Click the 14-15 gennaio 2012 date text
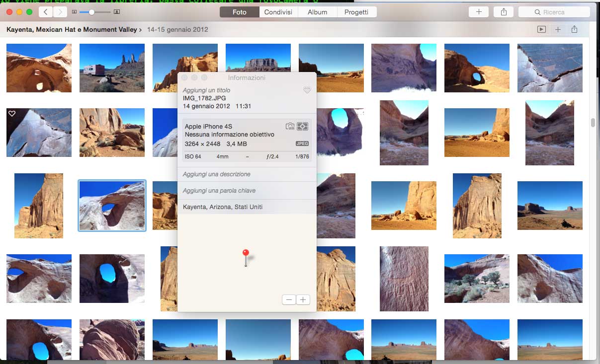Viewport: 600px width, 364px height. point(177,30)
